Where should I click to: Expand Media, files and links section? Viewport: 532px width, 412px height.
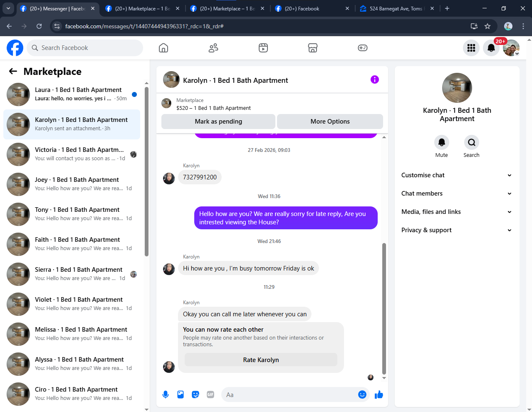pyautogui.click(x=457, y=212)
